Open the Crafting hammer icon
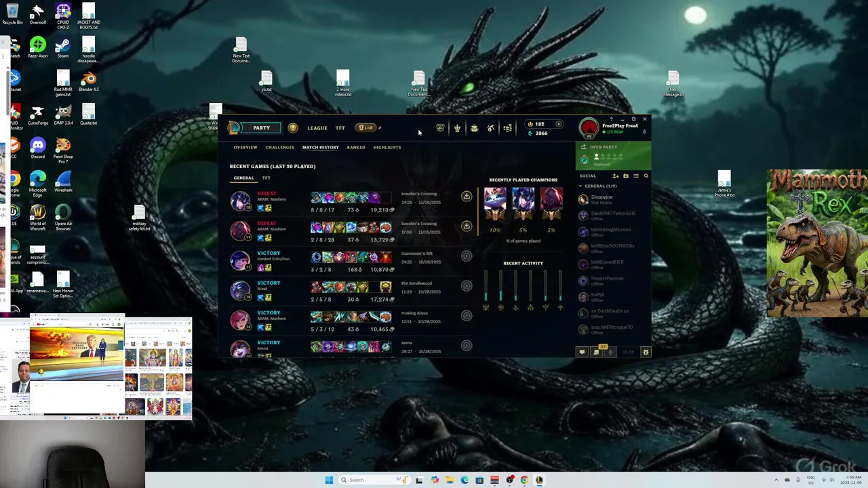 tap(490, 127)
